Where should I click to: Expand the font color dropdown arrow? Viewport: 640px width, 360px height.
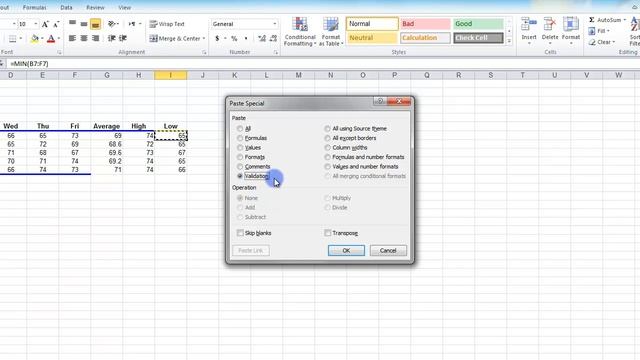pyautogui.click(x=58, y=39)
